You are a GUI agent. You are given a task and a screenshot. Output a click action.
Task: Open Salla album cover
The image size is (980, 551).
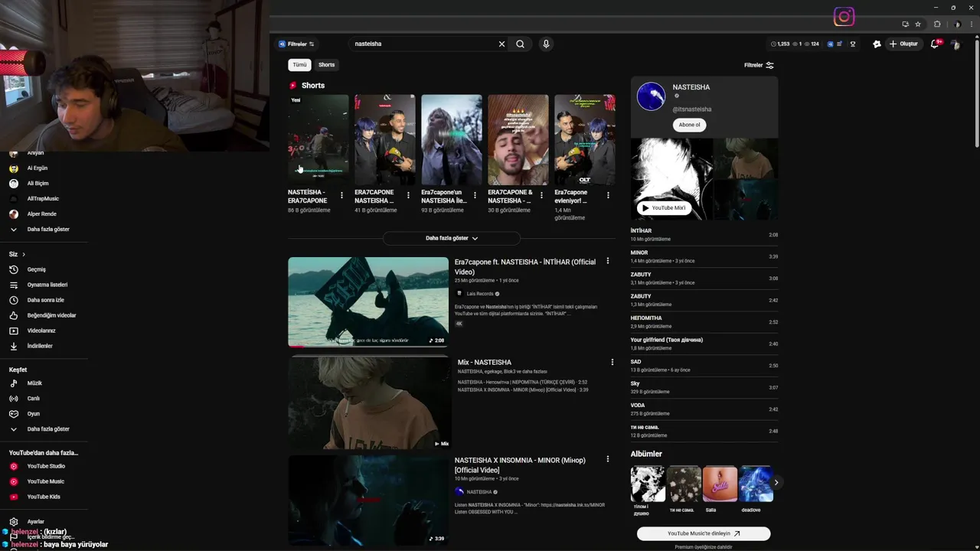(720, 484)
